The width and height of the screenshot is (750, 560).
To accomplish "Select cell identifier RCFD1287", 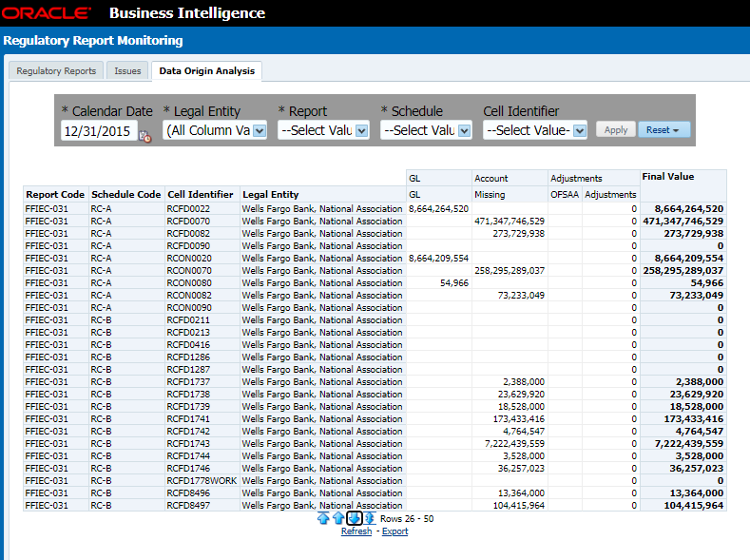I will click(x=188, y=370).
